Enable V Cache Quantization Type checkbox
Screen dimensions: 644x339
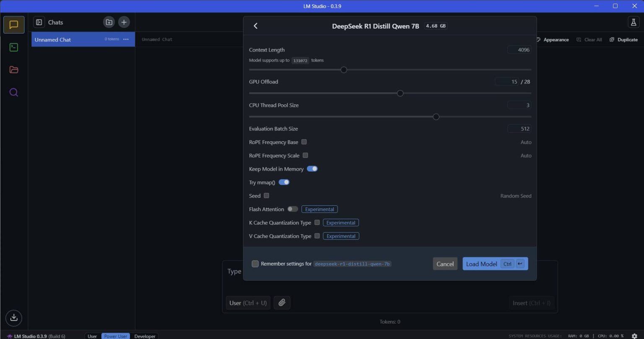click(x=317, y=236)
